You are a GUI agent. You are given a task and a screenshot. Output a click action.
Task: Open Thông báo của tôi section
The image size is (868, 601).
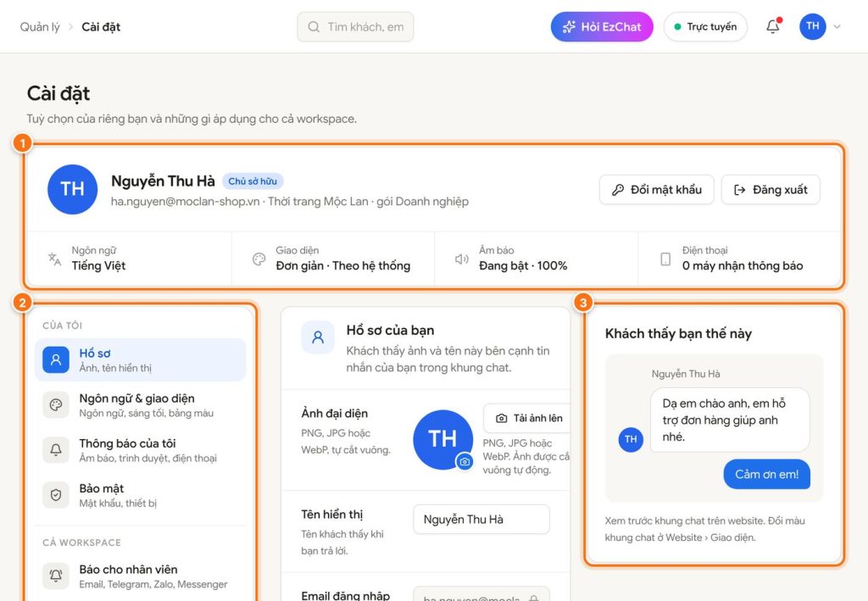(x=140, y=450)
